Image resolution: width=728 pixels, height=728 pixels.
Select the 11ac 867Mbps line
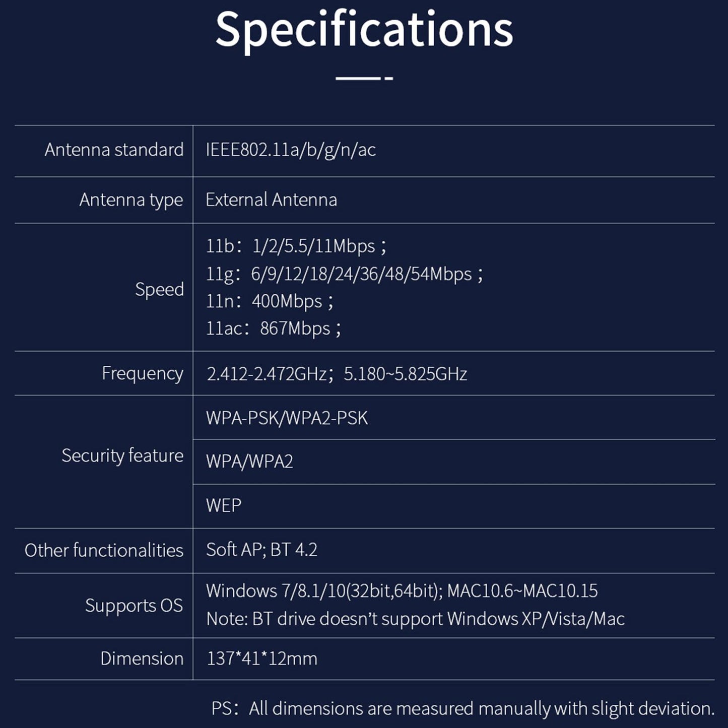tap(274, 328)
